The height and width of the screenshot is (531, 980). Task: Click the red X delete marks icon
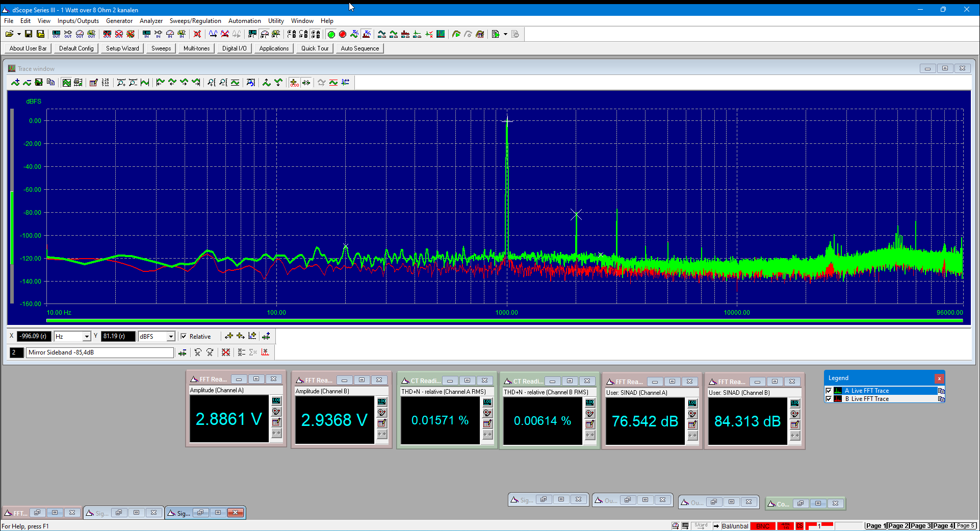[226, 352]
